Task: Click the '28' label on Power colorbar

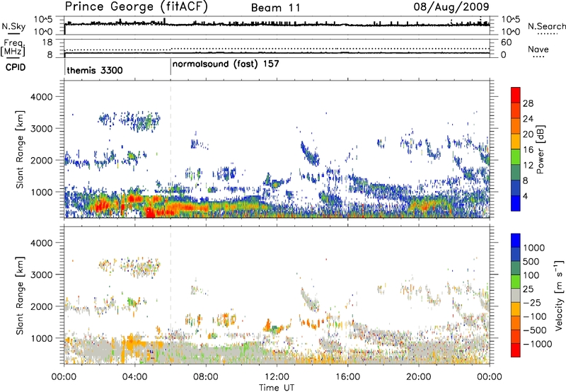Action: [x=528, y=103]
